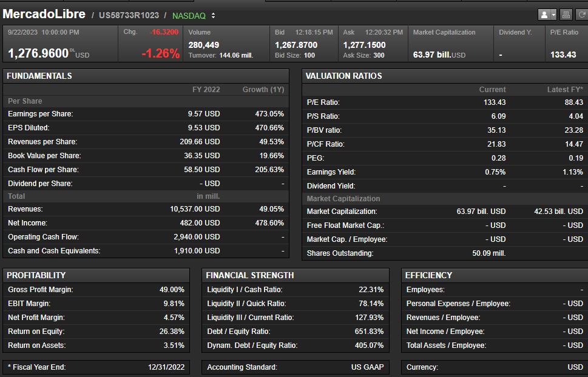Click the Accounting Standard US GAAP field
Viewport: 588px width, 377px height.
click(x=295, y=367)
